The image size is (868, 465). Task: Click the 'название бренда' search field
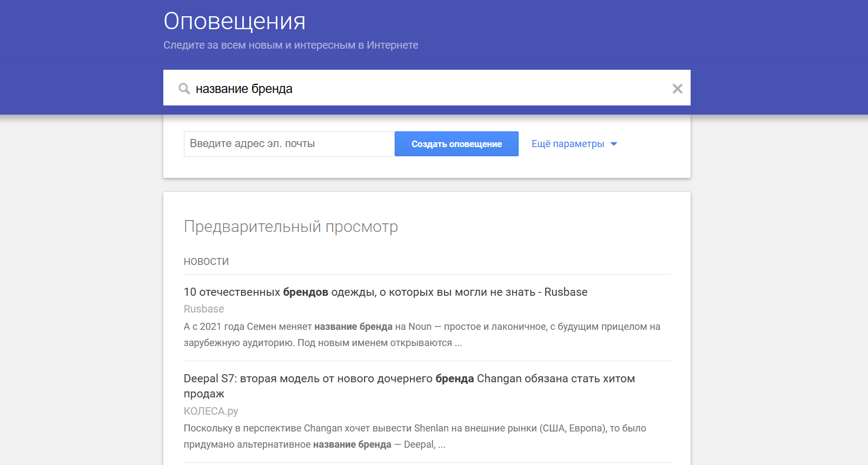pyautogui.click(x=427, y=88)
